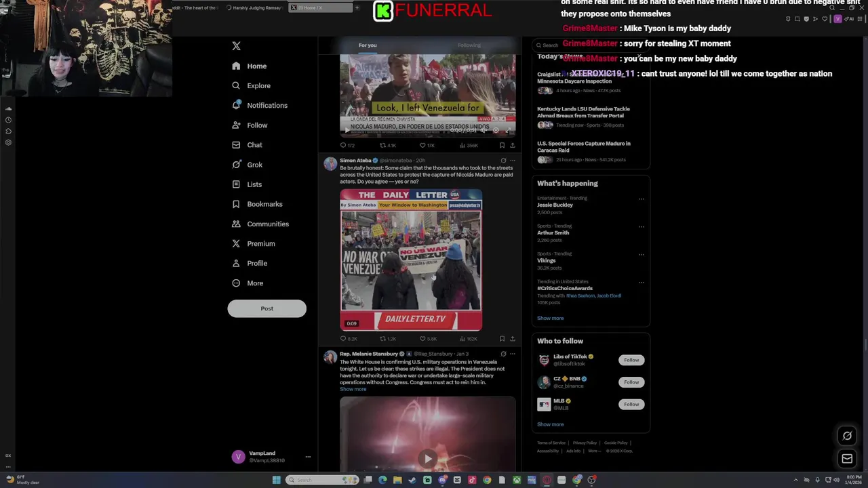The image size is (868, 488).
Task: Play the Daily Letter video
Action: 411,260
